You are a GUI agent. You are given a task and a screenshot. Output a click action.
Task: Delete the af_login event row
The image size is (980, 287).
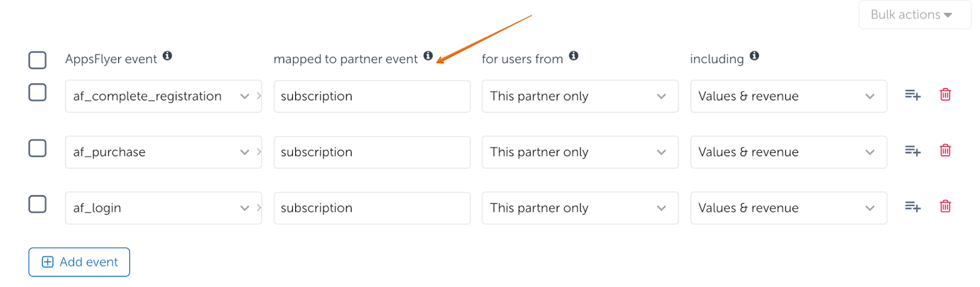click(x=945, y=206)
